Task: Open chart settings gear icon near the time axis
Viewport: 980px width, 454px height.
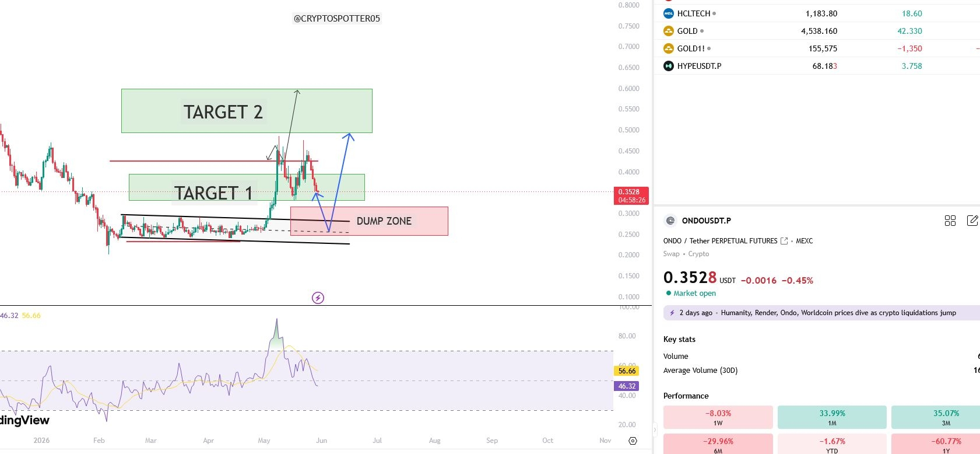Action: 633,441
